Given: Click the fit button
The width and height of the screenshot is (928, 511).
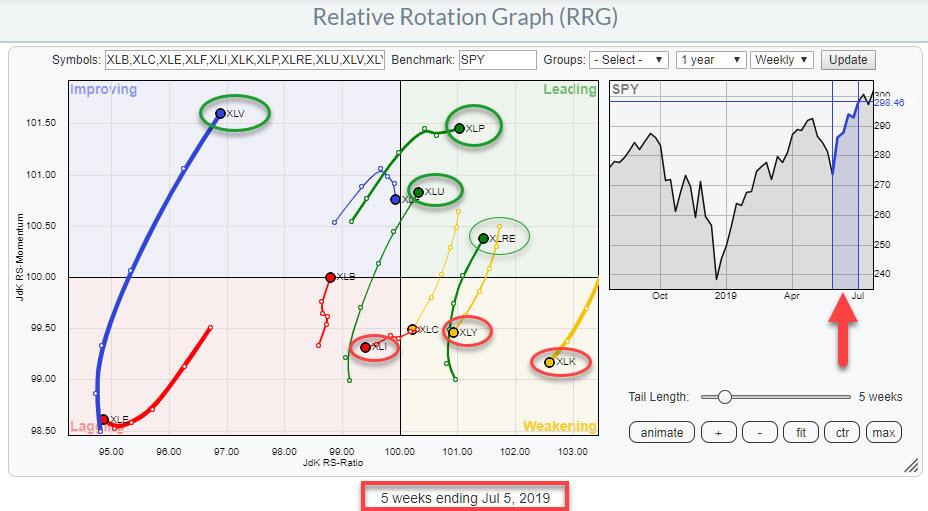Looking at the screenshot, I should 801,433.
